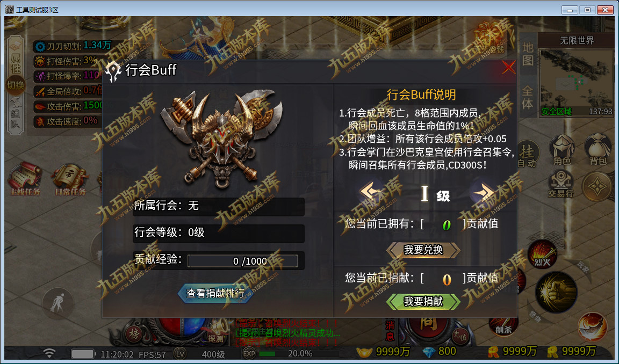The height and width of the screenshot is (364, 619).
Task: Open the 主线任务 main quest scroll
Action: point(25,179)
